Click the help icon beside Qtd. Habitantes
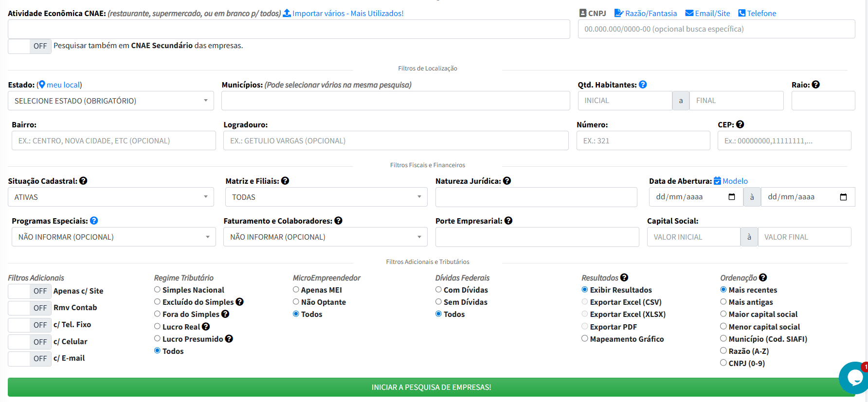 coord(643,85)
